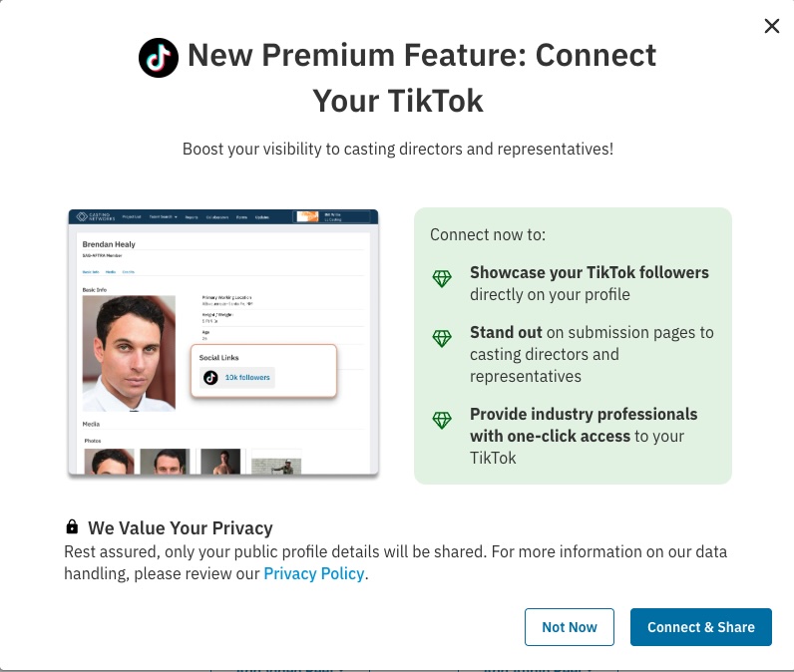Click the Casting Networks logo in the preview
794x672 pixels.
(x=95, y=216)
